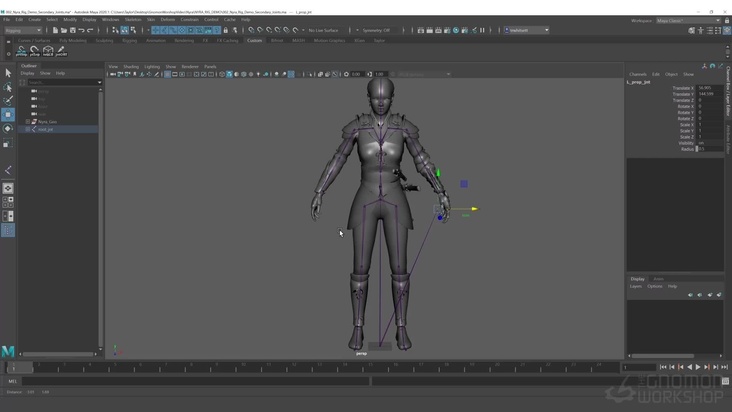Image resolution: width=732 pixels, height=412 pixels.
Task: Select the arrow Select tool in toolbox
Action: [x=8, y=73]
